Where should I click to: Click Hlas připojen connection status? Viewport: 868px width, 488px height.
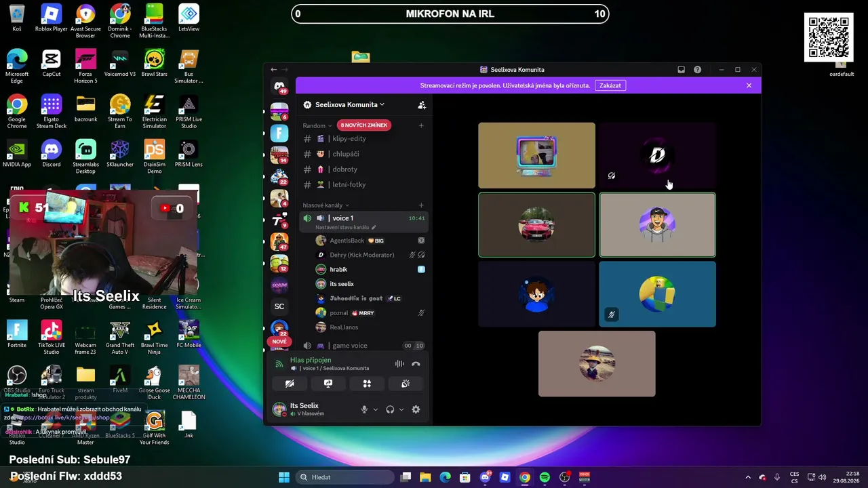(311, 360)
